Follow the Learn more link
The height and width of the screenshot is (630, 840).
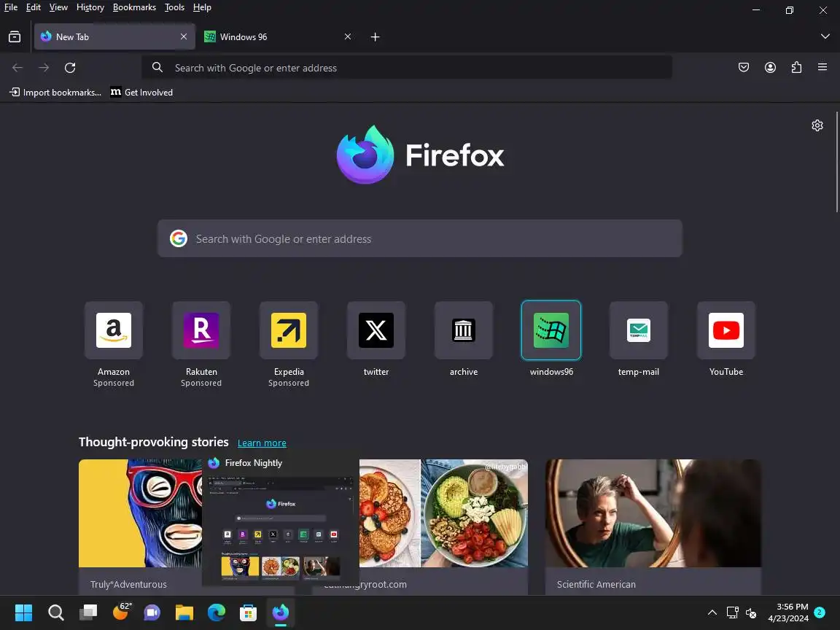pos(262,443)
